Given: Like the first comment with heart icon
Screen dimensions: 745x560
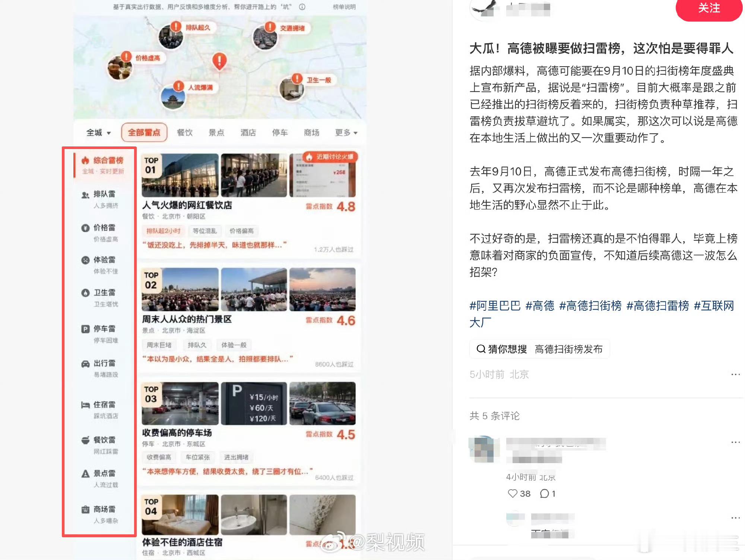Looking at the screenshot, I should (513, 494).
